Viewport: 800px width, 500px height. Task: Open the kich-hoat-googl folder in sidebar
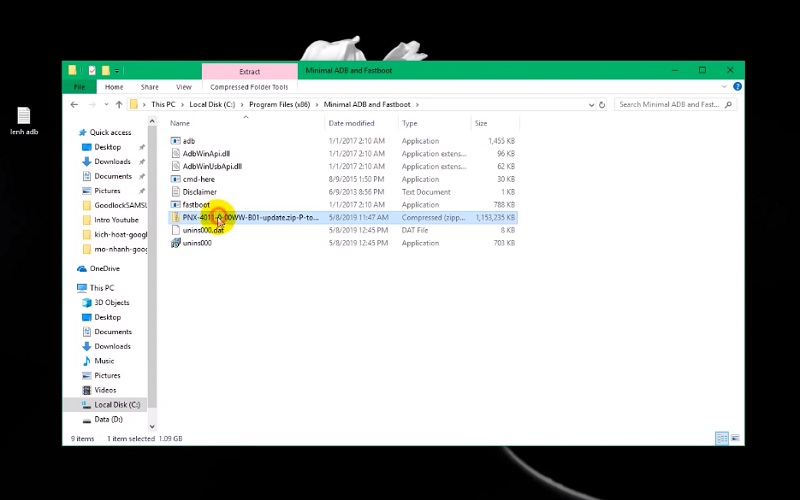pyautogui.click(x=120, y=235)
